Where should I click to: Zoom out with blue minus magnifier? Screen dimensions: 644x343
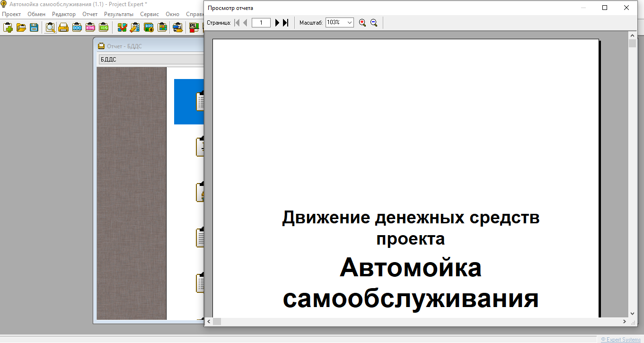[374, 23]
